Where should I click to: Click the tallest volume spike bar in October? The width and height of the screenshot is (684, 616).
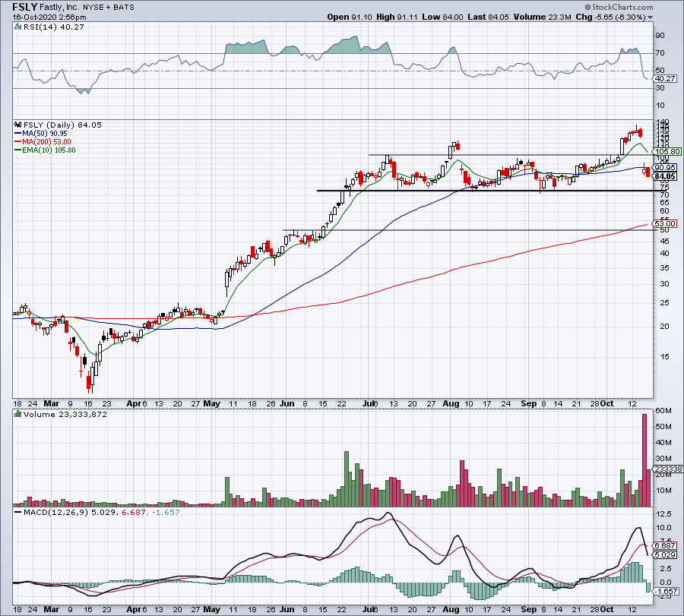coord(644,460)
